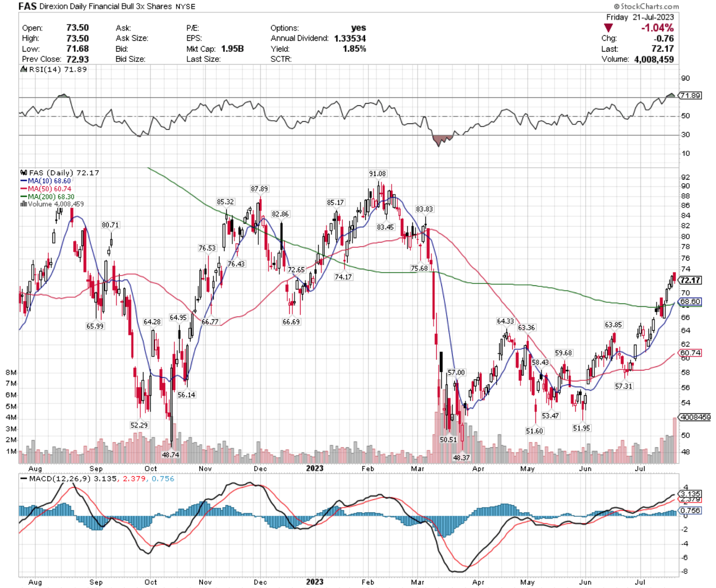Click the 60.74 MA(50) axis tag
716x588 pixels.
pos(691,353)
